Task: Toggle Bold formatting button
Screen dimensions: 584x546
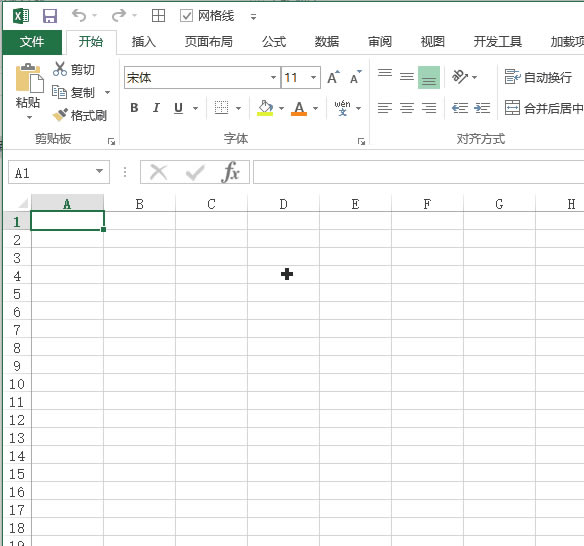Action: [134, 108]
